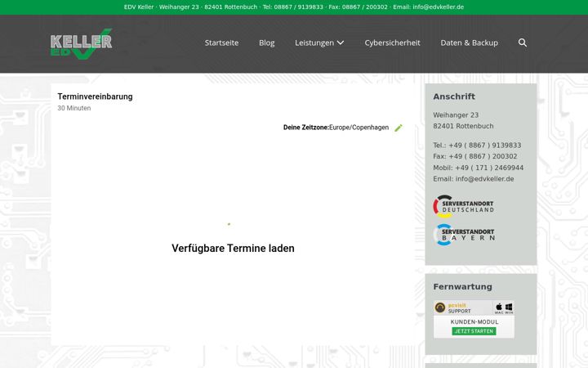
Task: Click the Keller EDV logo
Action: click(82, 44)
